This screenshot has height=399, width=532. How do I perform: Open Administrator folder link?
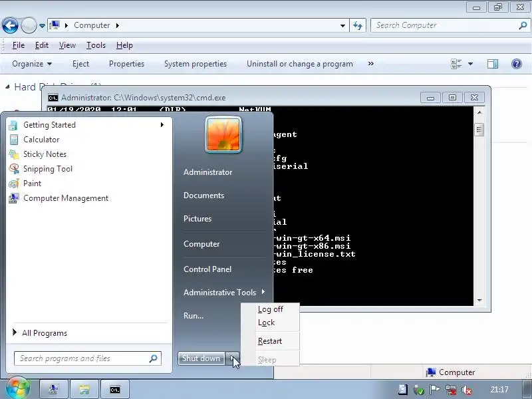pyautogui.click(x=207, y=172)
